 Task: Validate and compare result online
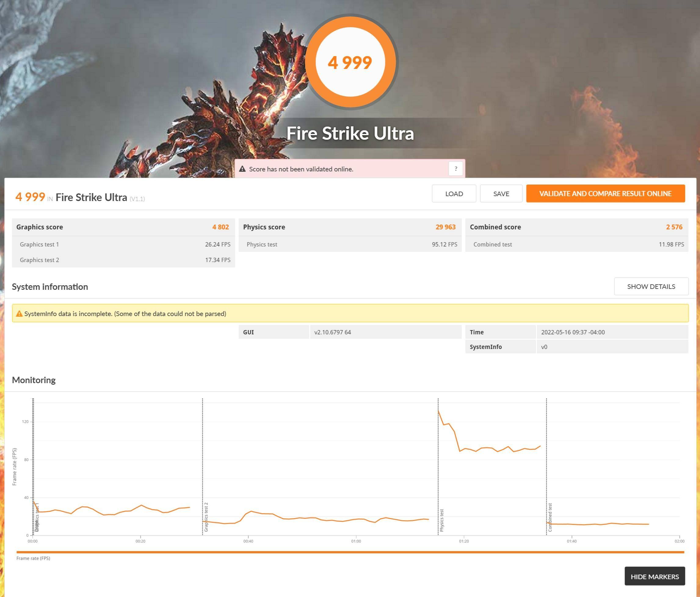(605, 193)
